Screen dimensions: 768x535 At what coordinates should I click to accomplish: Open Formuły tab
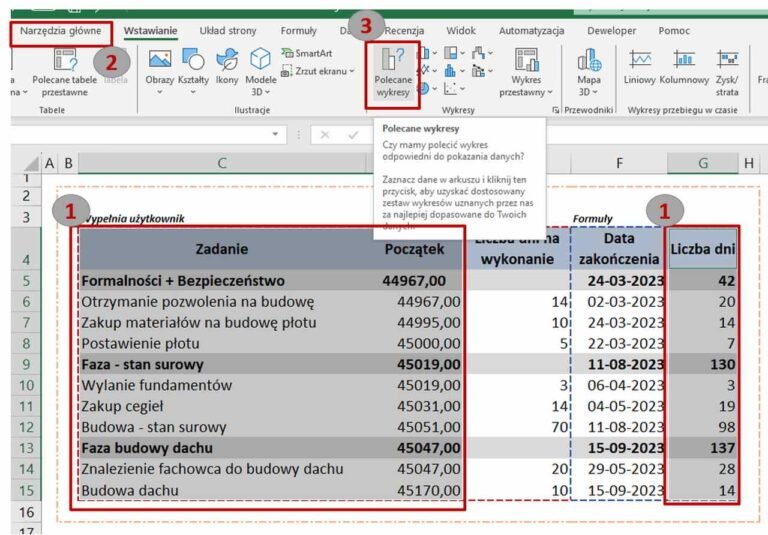click(299, 31)
